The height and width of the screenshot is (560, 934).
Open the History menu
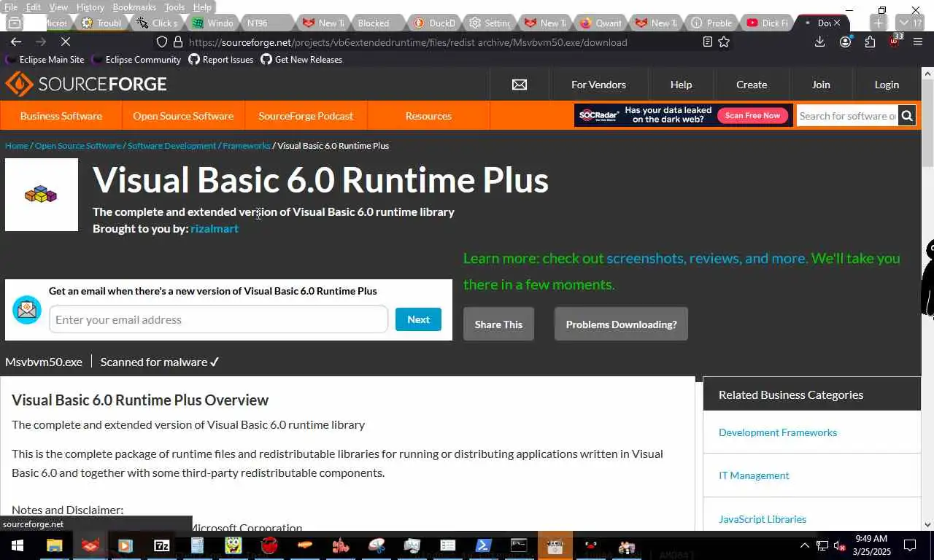click(90, 7)
